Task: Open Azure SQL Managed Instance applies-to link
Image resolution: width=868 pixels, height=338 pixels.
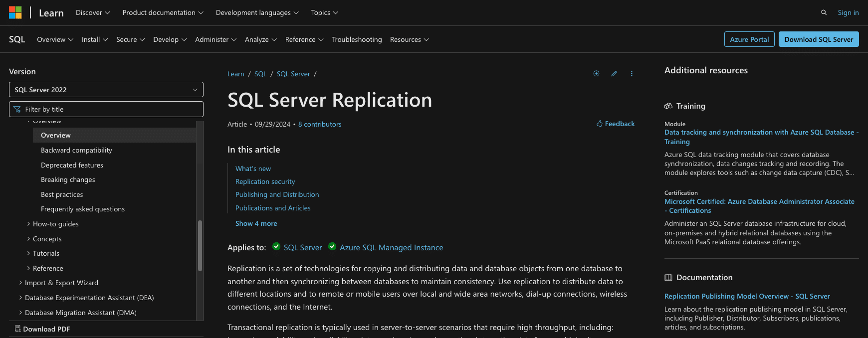Action: [x=391, y=247]
